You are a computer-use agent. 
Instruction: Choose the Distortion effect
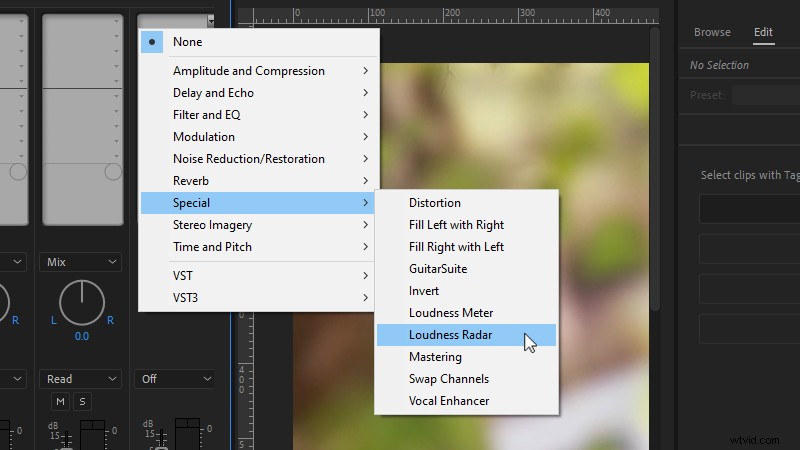466,203
